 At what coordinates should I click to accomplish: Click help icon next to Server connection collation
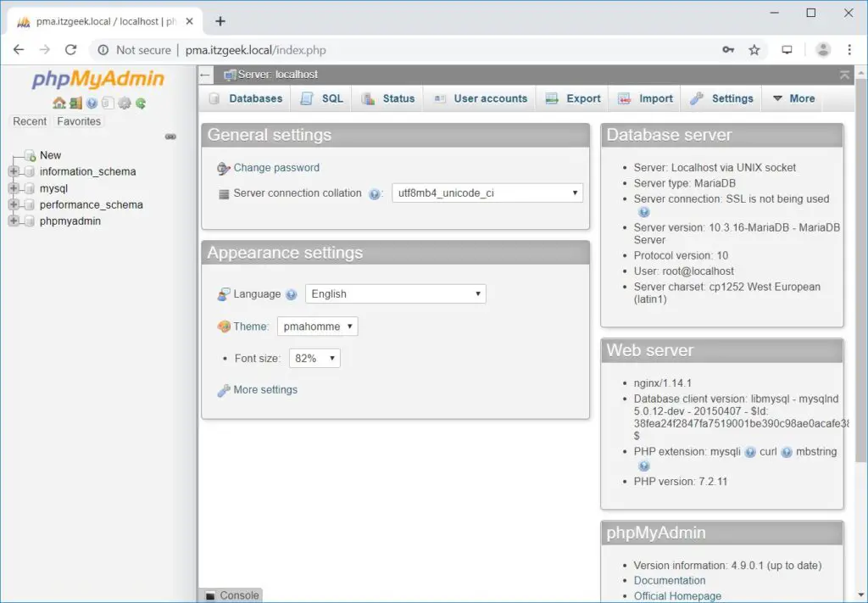click(374, 194)
